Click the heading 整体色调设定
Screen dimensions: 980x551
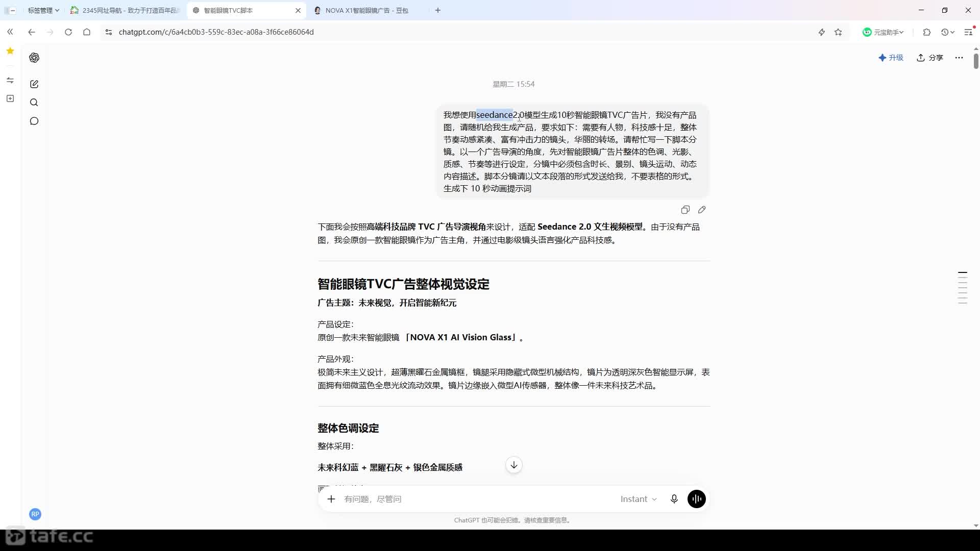click(x=348, y=428)
